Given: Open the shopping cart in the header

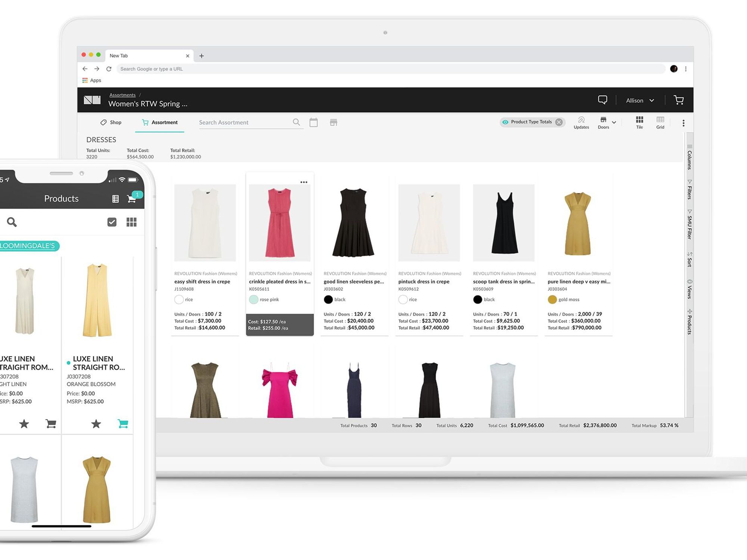Looking at the screenshot, I should 679,100.
